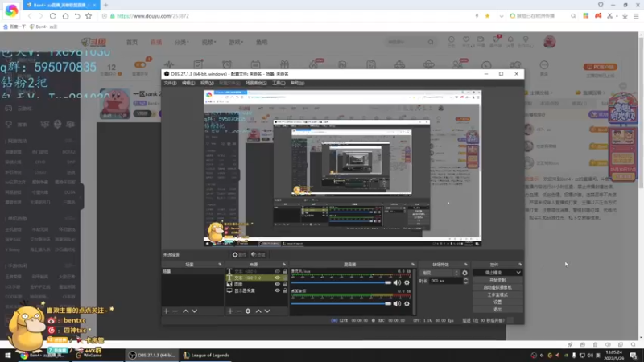
Task: Select the image source row
Action: pos(257,284)
